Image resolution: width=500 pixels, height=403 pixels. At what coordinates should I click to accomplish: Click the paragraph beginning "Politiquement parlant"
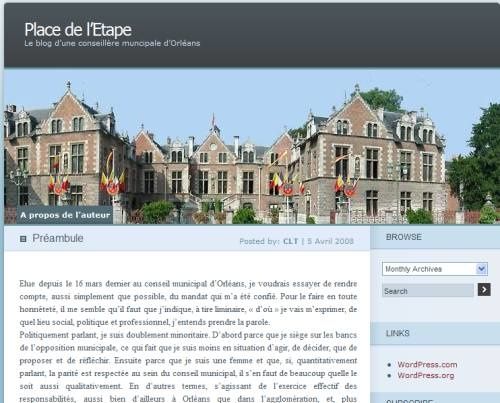click(188, 367)
